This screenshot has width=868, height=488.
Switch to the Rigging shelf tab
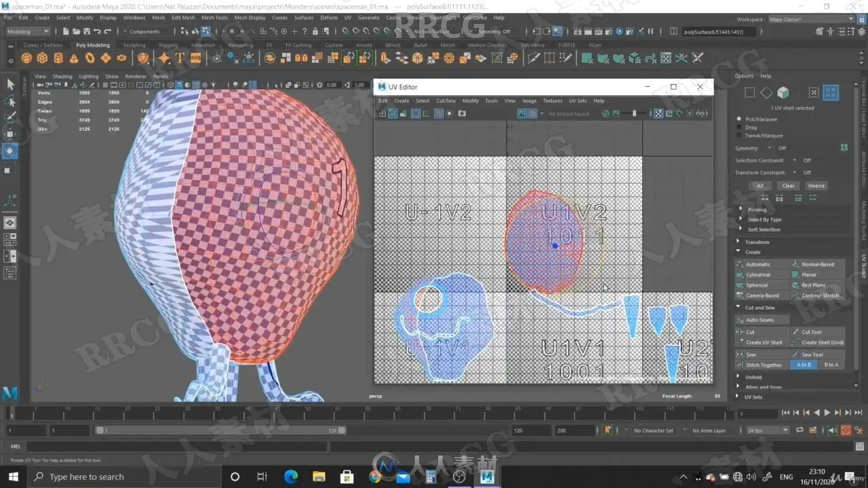tap(168, 45)
